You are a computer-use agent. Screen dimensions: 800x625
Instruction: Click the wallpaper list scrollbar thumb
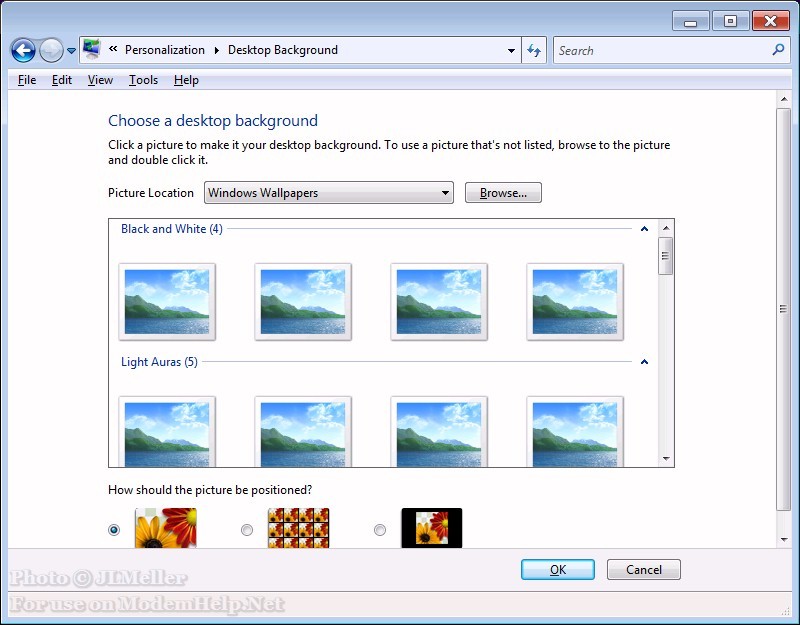coord(665,256)
